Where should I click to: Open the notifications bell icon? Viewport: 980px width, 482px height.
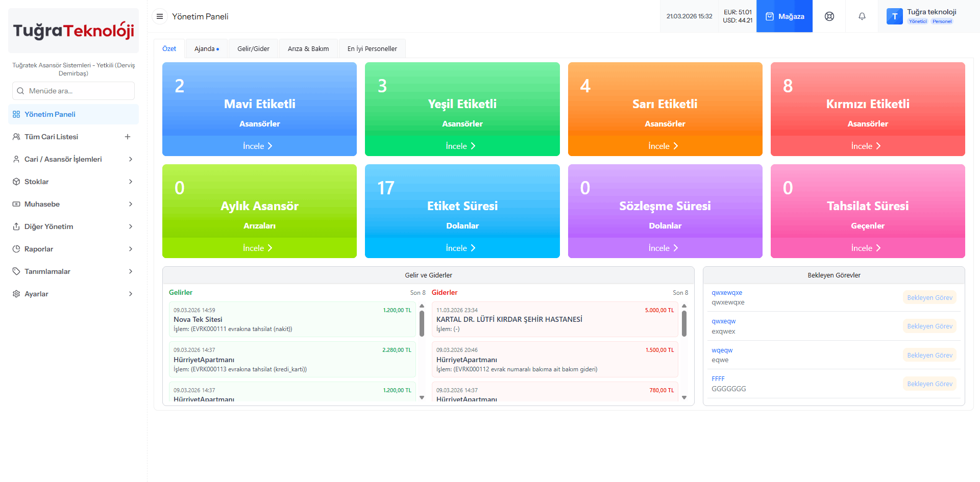[862, 16]
